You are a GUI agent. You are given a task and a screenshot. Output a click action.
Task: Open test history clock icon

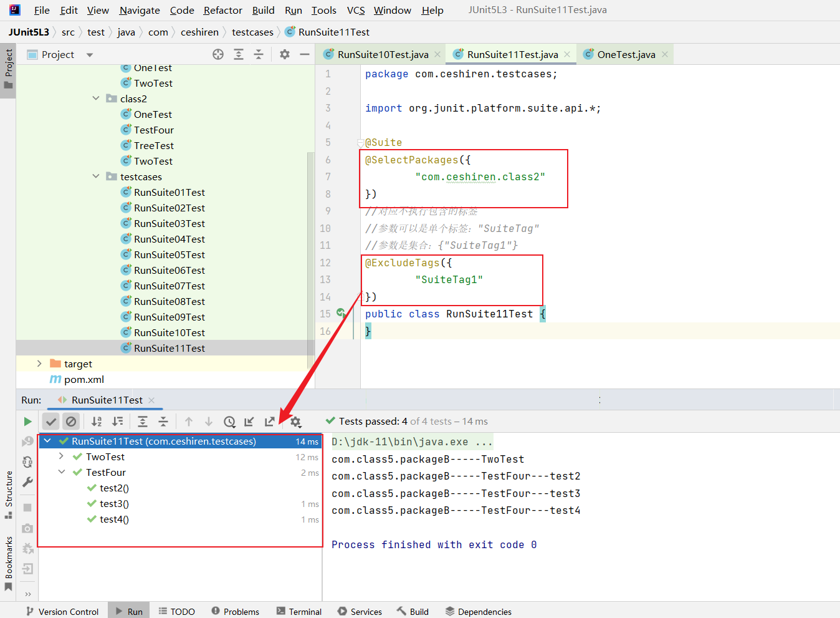tap(229, 422)
